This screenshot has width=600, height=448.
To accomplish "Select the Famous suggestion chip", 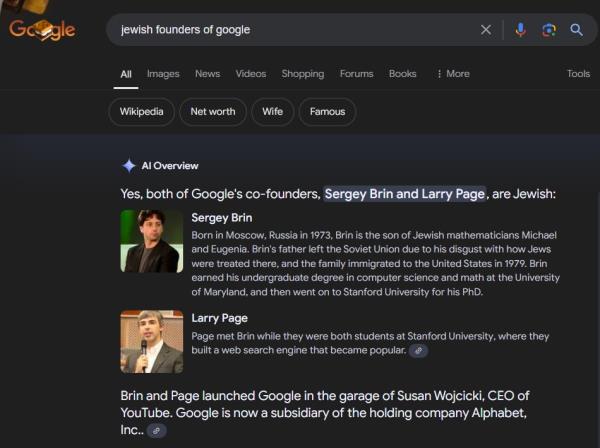I will [x=328, y=112].
